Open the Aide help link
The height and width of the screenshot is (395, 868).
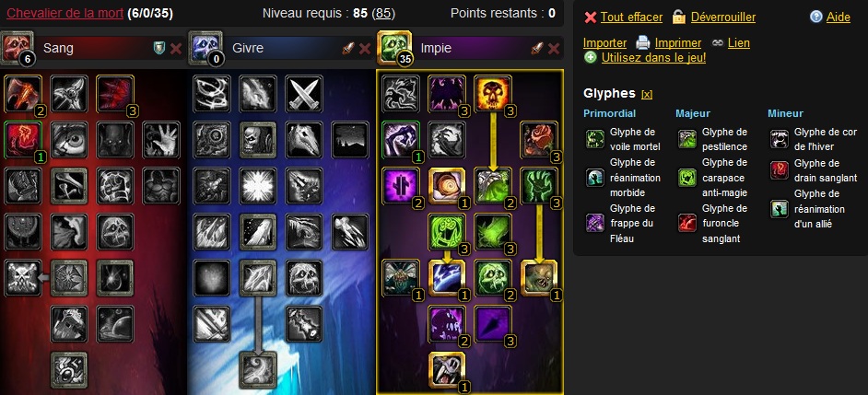839,17
